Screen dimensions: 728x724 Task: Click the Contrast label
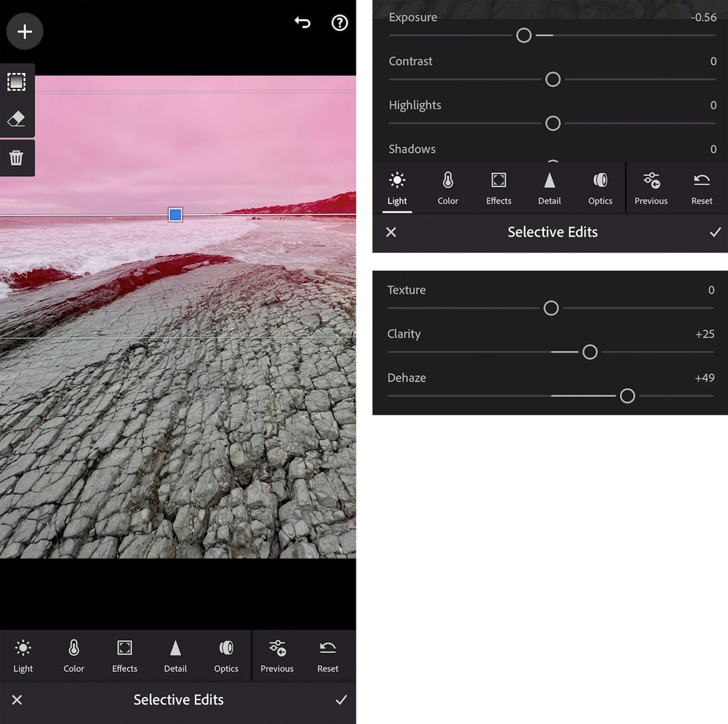click(x=411, y=62)
